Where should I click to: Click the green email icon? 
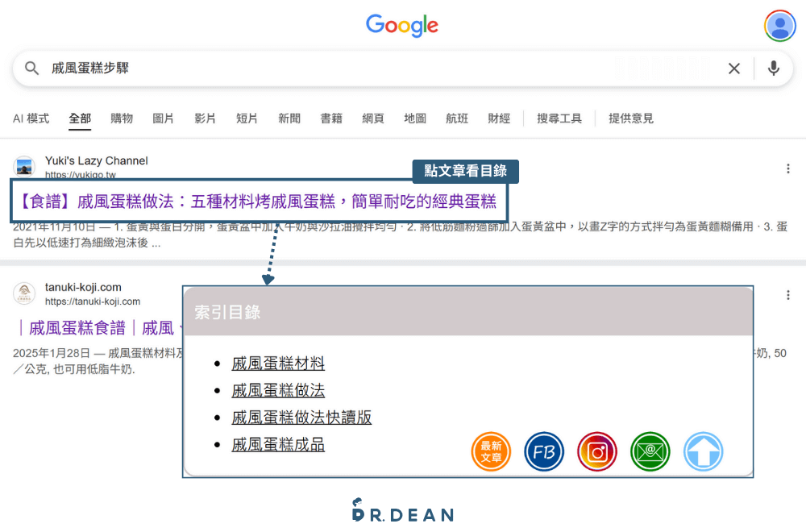click(650, 451)
